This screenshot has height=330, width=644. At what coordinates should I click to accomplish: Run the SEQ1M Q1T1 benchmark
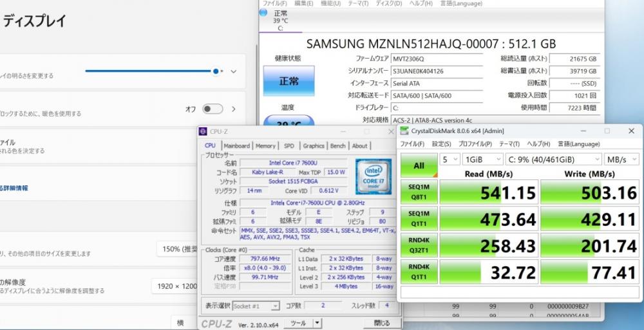coord(419,219)
